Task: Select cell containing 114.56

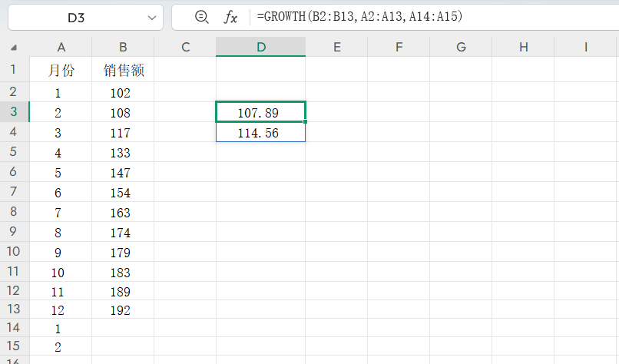Action: (x=260, y=133)
